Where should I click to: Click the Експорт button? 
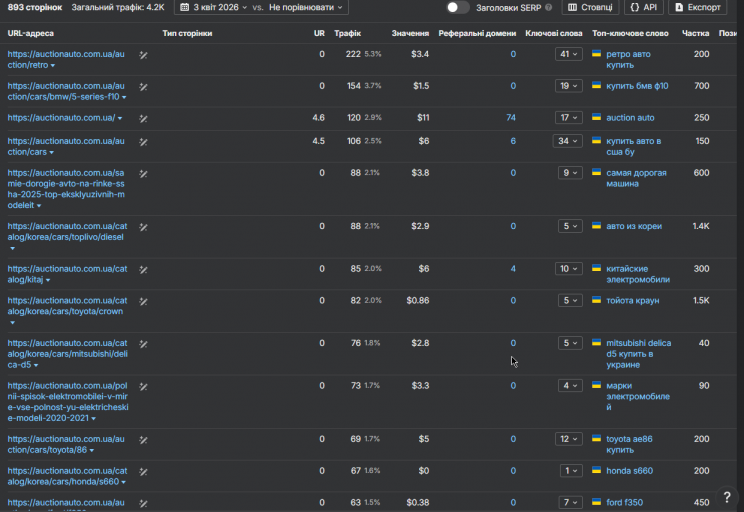[697, 7]
